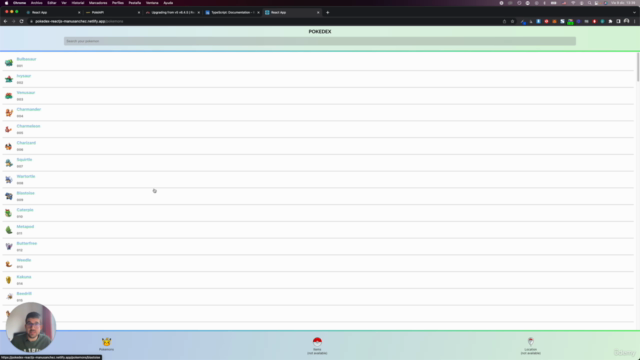The height and width of the screenshot is (360, 640).
Task: Bookmark page with star icon
Action: pos(513,21)
